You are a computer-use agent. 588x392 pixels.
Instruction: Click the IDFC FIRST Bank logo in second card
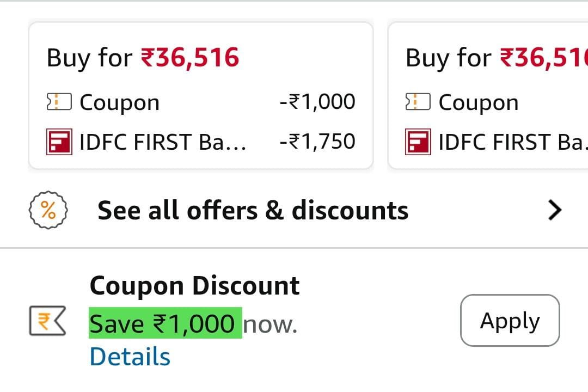[x=418, y=142]
